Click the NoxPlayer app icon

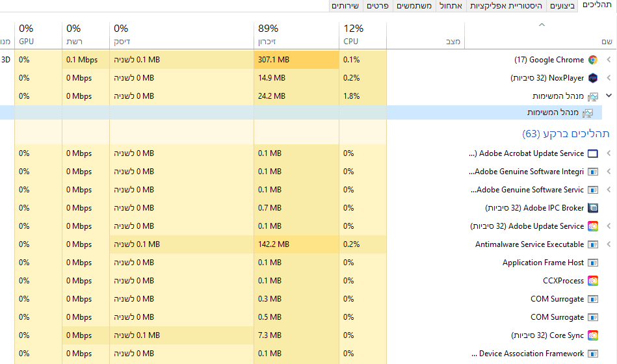[592, 78]
